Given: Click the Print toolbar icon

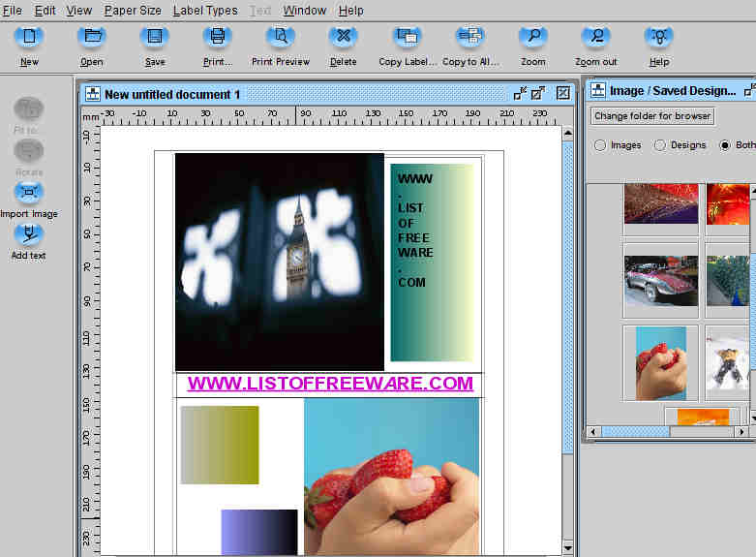Looking at the screenshot, I should tap(218, 38).
